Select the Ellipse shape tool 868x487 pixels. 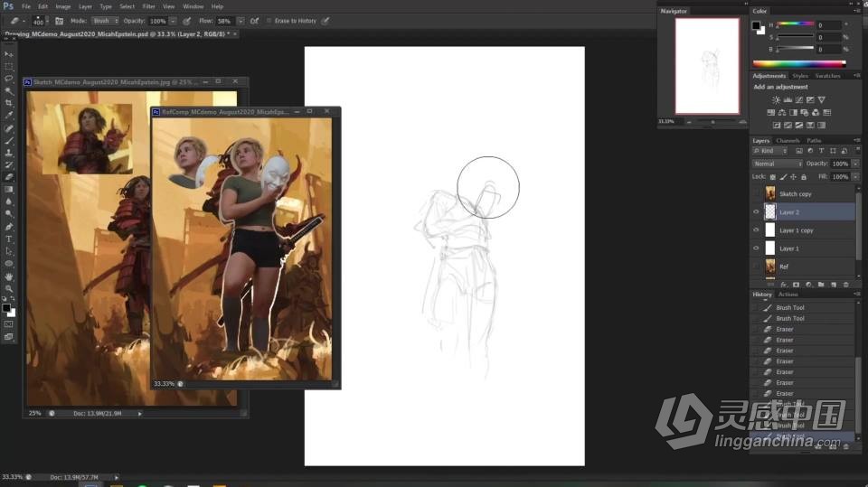pyautogui.click(x=9, y=264)
